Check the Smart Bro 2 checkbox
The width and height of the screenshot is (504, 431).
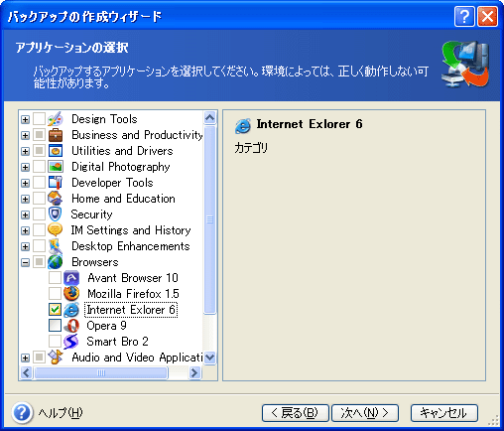click(x=55, y=342)
